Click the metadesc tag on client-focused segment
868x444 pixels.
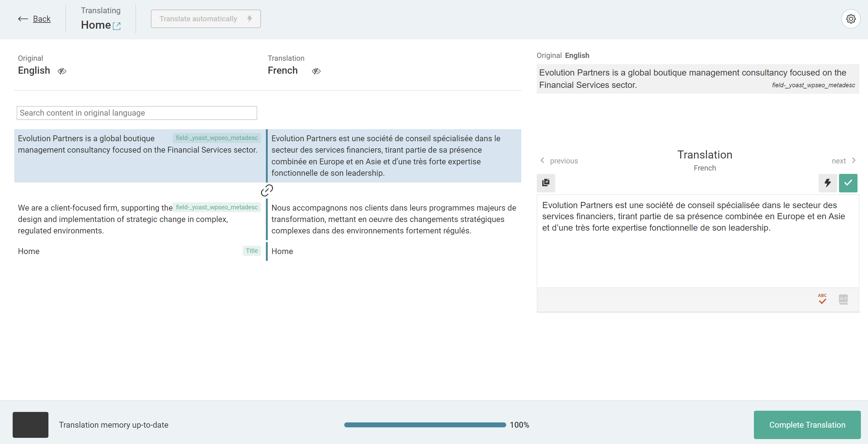point(217,207)
